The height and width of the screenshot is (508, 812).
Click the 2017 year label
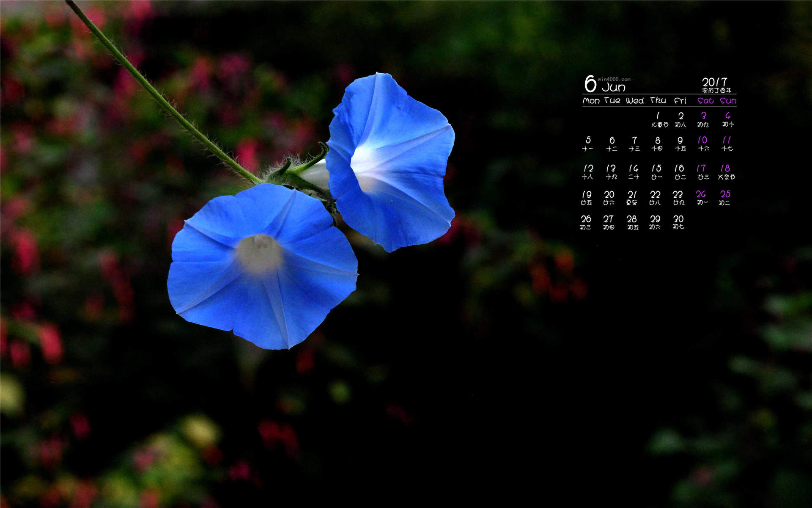point(715,82)
